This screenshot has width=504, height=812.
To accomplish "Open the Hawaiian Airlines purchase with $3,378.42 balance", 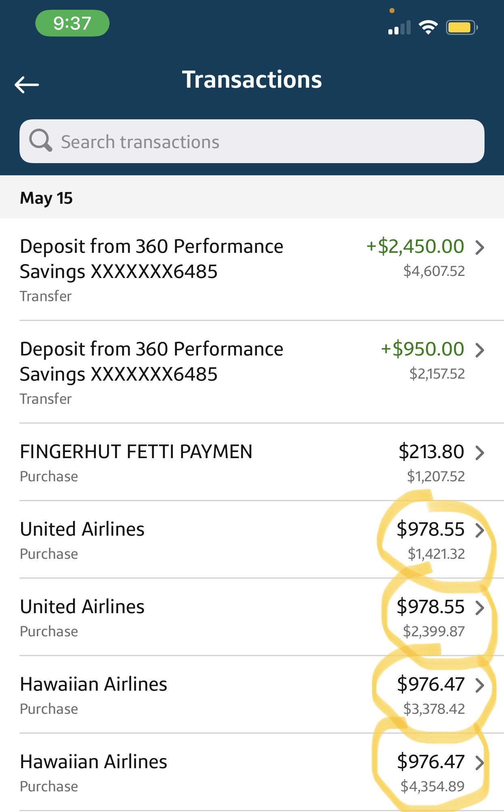I will coord(94,685).
